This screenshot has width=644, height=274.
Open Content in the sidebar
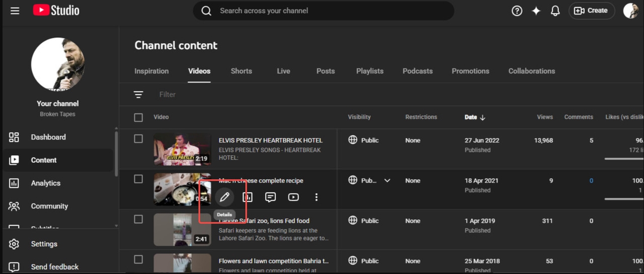[58, 160]
